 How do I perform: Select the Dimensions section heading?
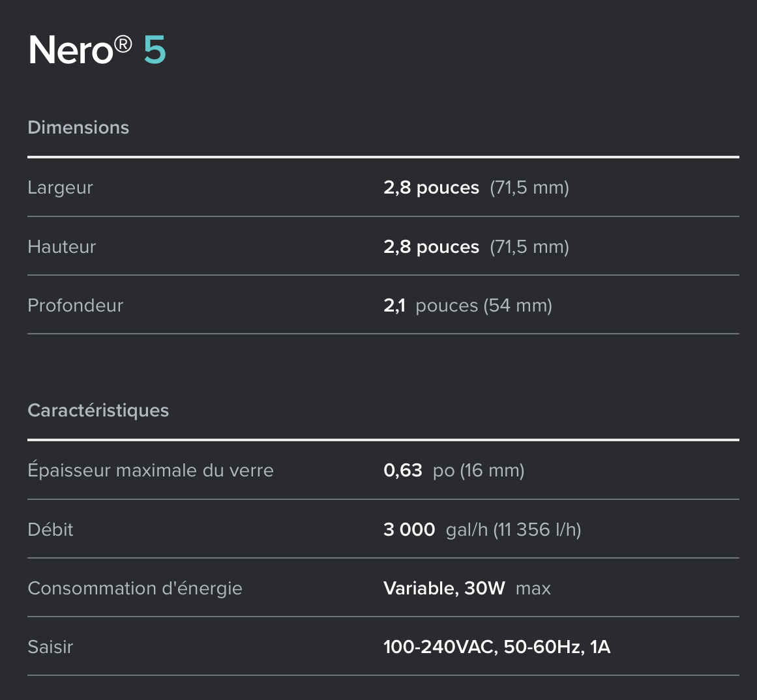(78, 127)
